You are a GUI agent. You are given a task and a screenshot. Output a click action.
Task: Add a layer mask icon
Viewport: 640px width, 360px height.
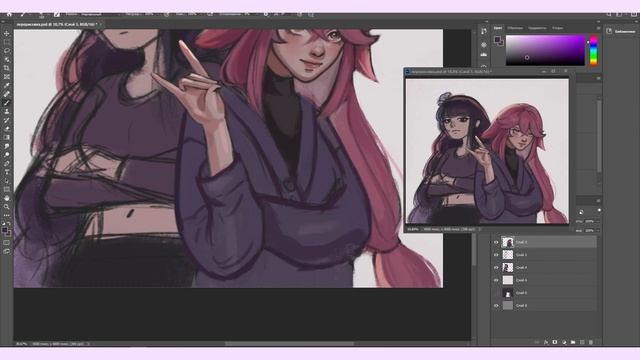point(555,342)
